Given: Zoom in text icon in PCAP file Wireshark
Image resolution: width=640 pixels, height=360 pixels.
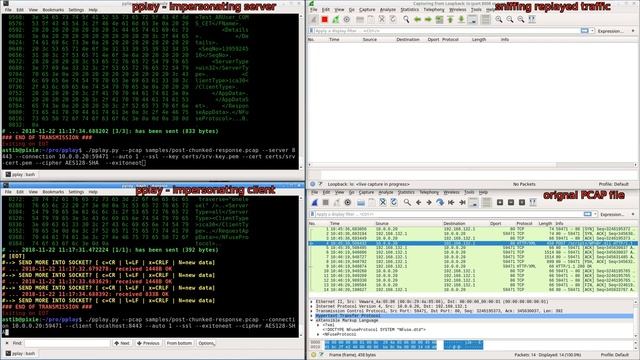Looking at the screenshot, I should click(x=500, y=202).
